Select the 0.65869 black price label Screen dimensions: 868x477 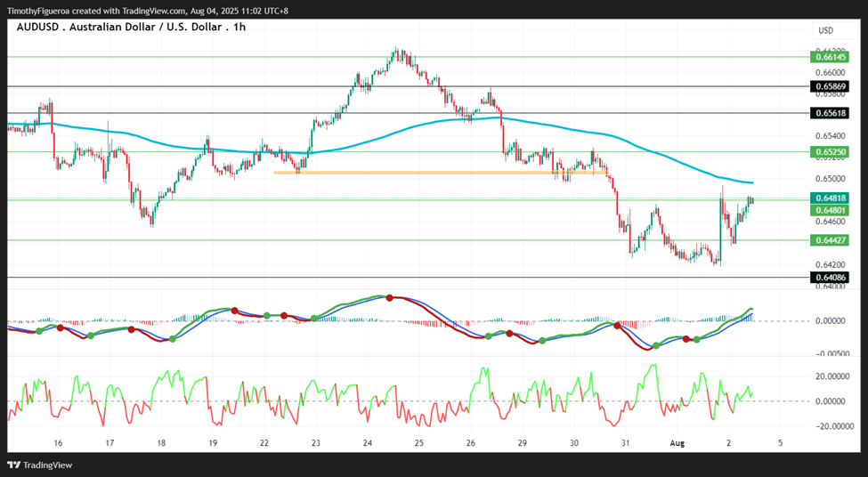coord(829,86)
